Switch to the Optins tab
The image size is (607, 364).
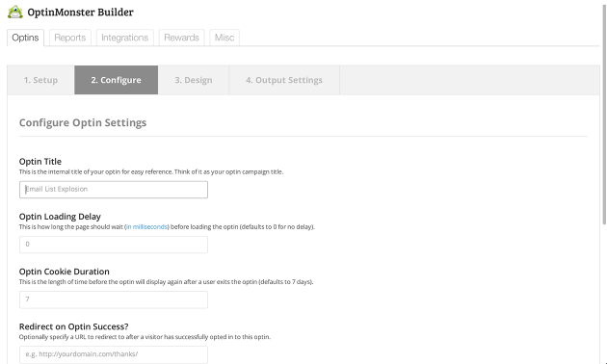point(25,38)
